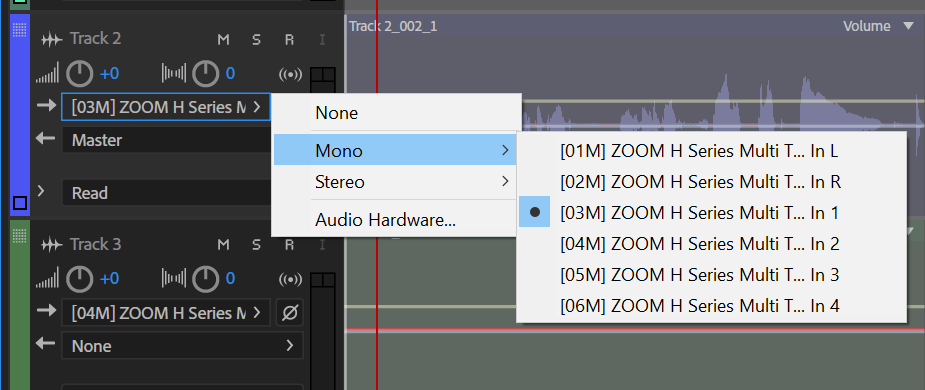Click Track 2 blue drag handle grip

[19, 30]
